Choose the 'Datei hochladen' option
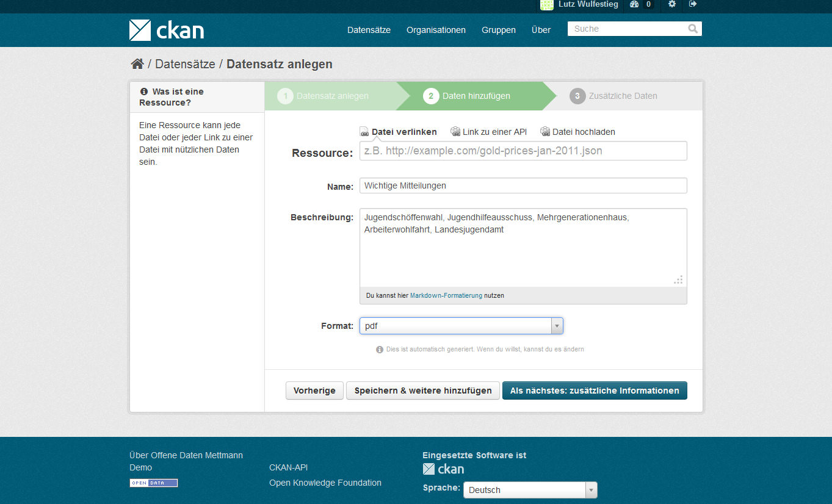 click(x=578, y=132)
